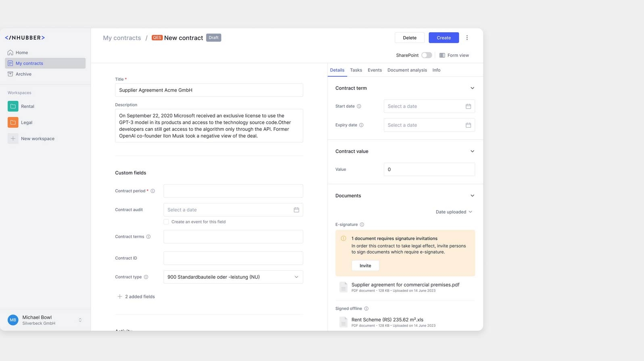Switch to the Info tab
Screen dimensions: 644x361
coord(437,70)
